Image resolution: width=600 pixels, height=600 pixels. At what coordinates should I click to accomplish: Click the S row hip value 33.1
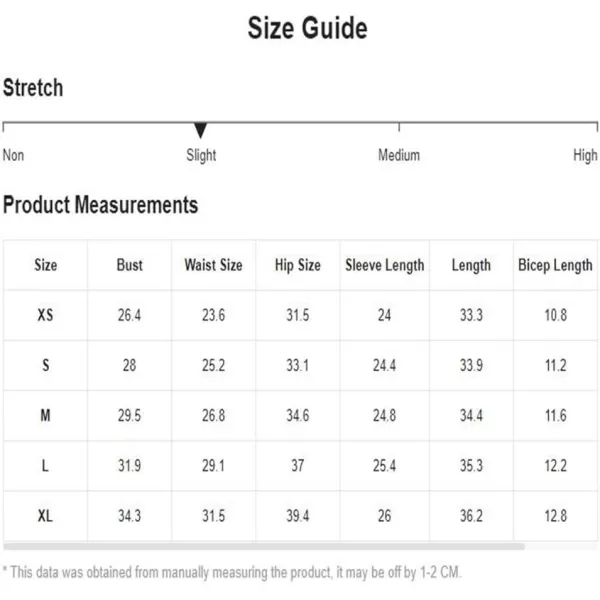(298, 365)
